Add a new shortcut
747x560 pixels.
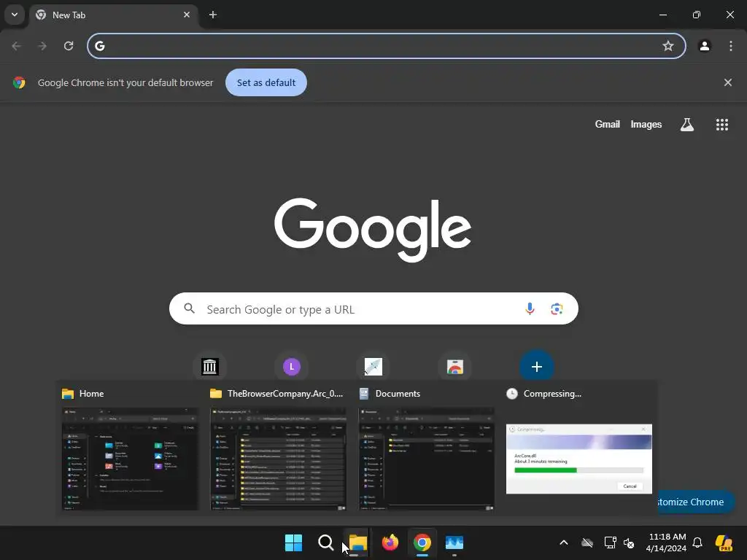tap(537, 367)
